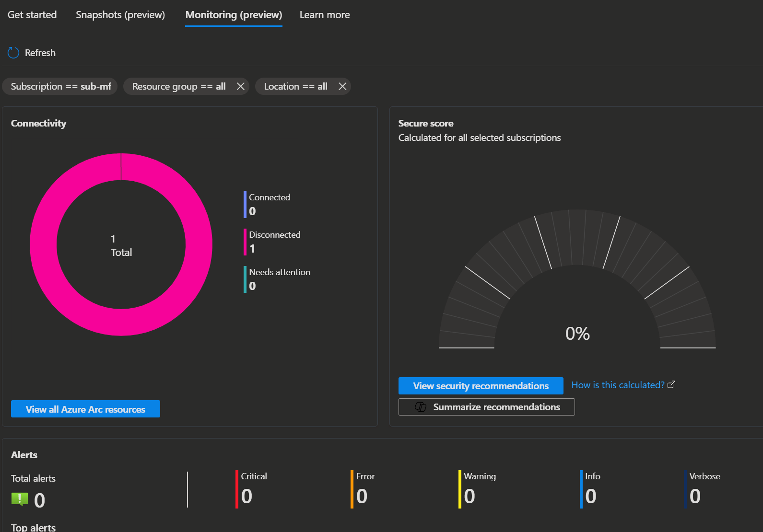
Task: Select the Monitoring (preview) tab
Action: 234,15
